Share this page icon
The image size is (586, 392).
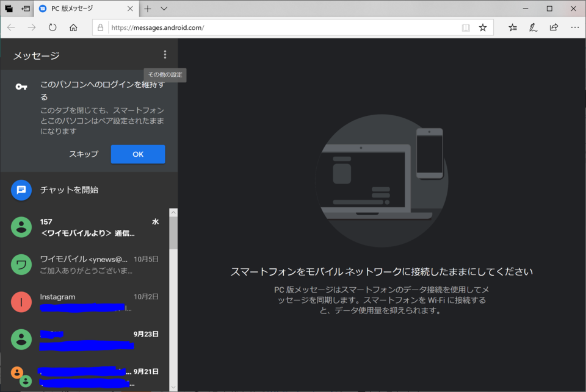pyautogui.click(x=554, y=27)
